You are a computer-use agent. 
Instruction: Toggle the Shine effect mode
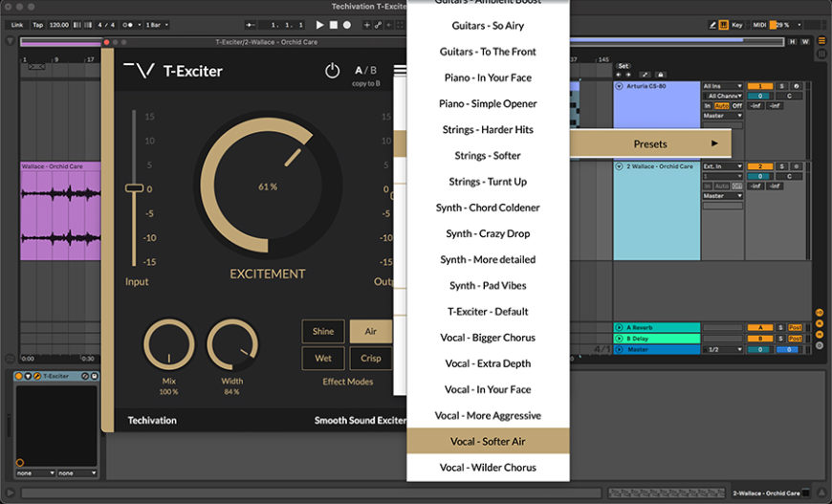click(x=323, y=332)
